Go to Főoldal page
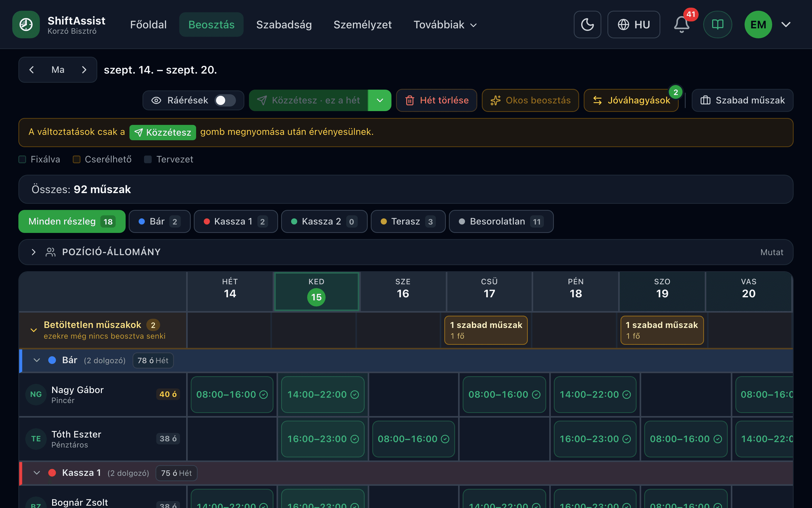This screenshot has height=508, width=812. click(148, 25)
